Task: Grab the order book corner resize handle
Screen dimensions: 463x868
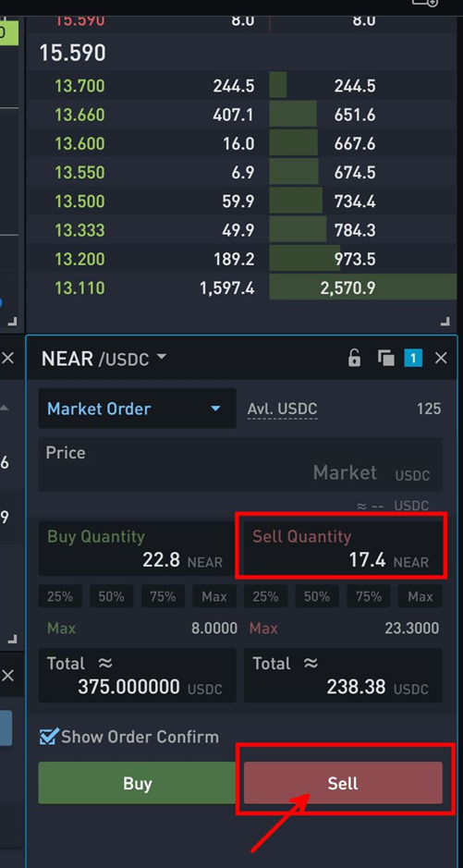Action: point(445,321)
